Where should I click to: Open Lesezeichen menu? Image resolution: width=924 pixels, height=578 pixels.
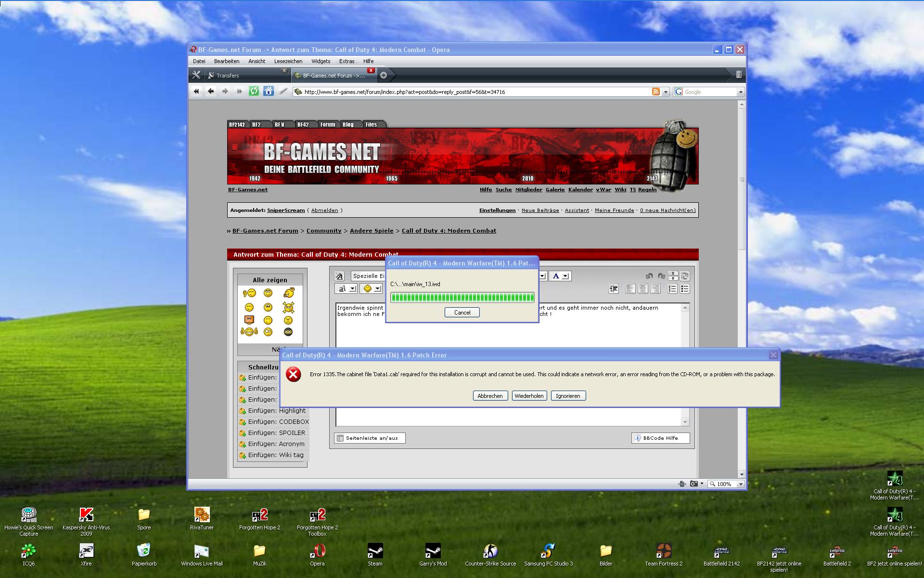(x=288, y=61)
